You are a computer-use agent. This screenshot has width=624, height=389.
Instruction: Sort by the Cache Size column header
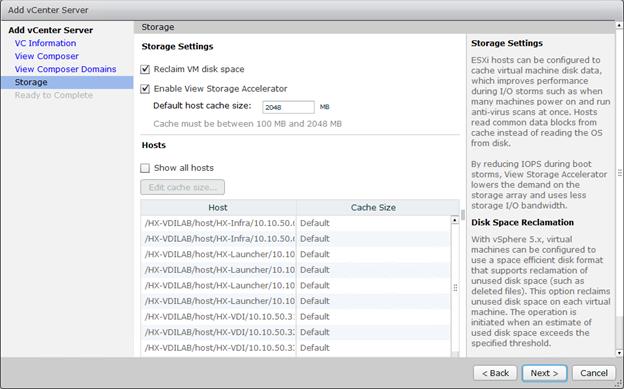coord(373,207)
